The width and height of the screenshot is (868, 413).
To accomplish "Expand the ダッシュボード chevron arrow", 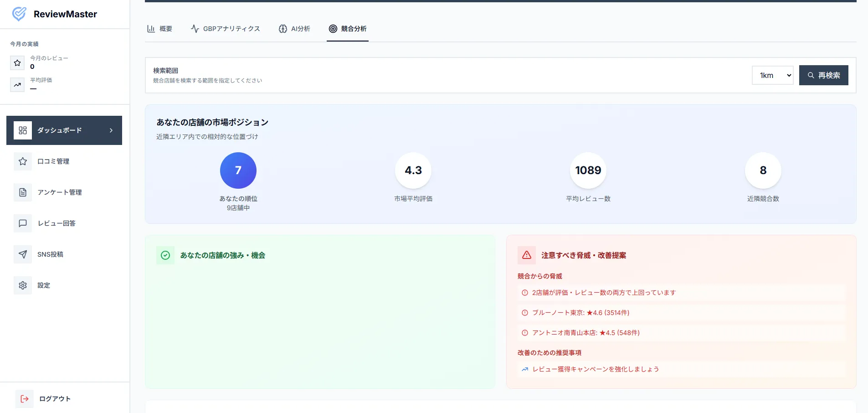I will [x=111, y=130].
